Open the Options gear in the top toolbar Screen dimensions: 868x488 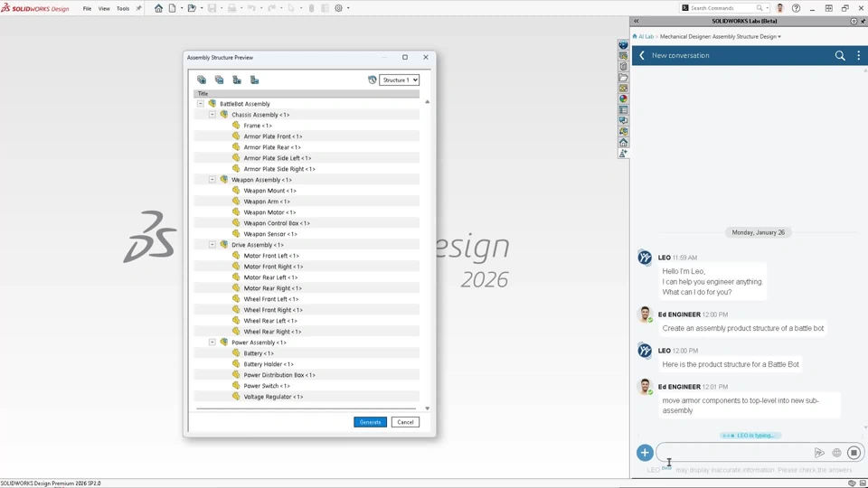(339, 8)
